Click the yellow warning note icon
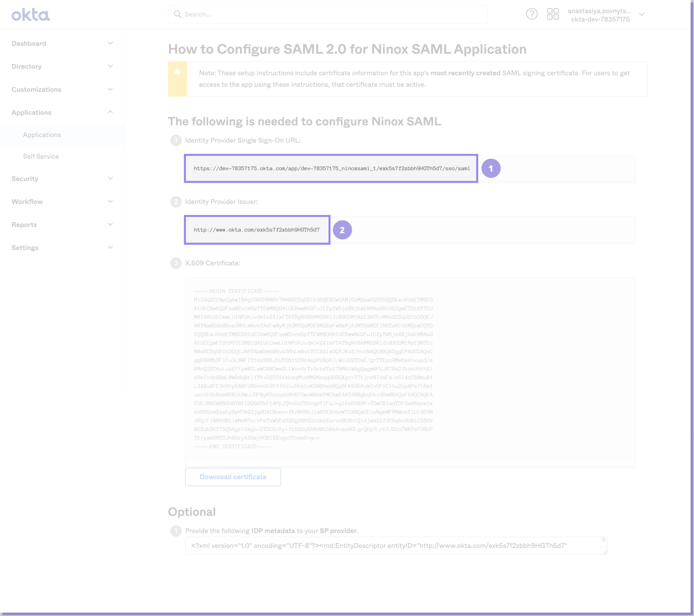694x616 pixels. pos(178,72)
